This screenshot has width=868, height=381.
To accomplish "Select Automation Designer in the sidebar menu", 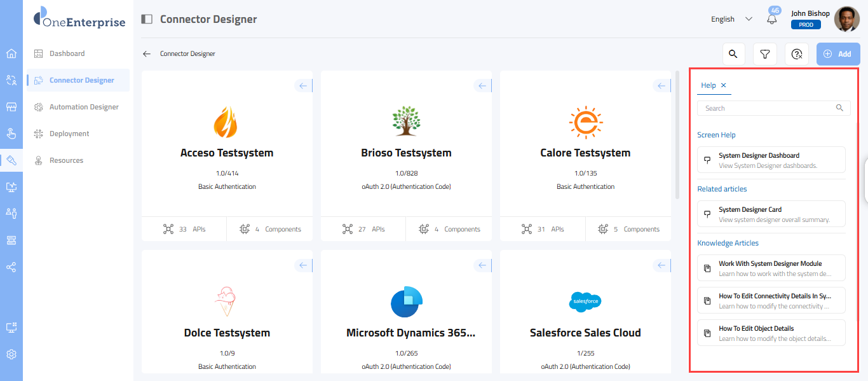I will point(84,107).
